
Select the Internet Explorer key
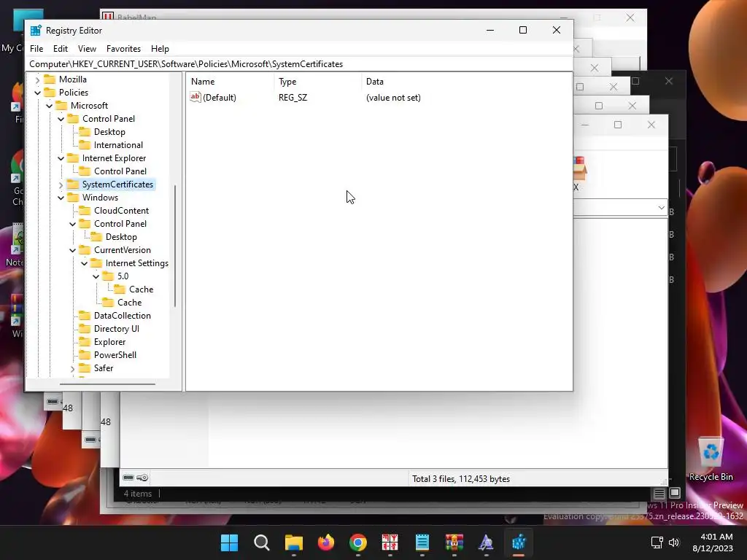114,158
